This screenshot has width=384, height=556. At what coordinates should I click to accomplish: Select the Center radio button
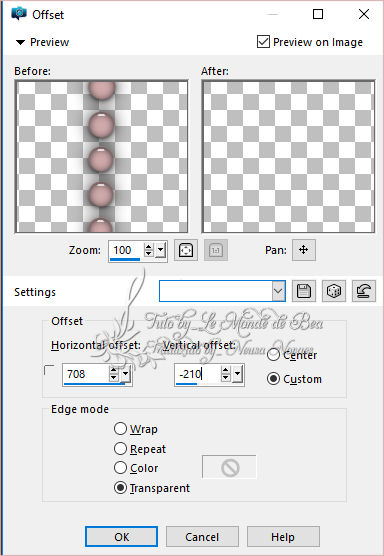click(x=273, y=355)
